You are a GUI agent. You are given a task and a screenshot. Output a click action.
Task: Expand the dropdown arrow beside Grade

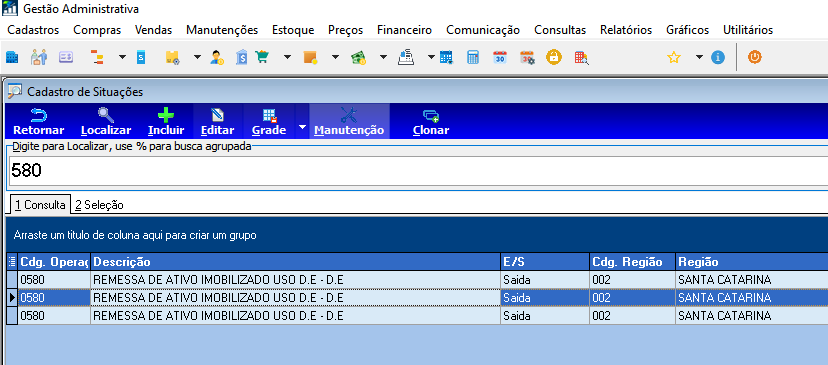tap(302, 126)
